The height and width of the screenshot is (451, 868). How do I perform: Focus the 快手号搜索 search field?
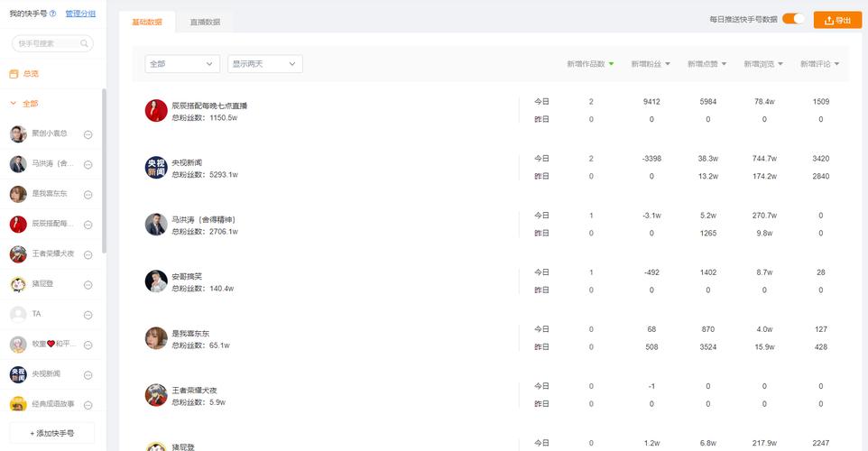52,43
